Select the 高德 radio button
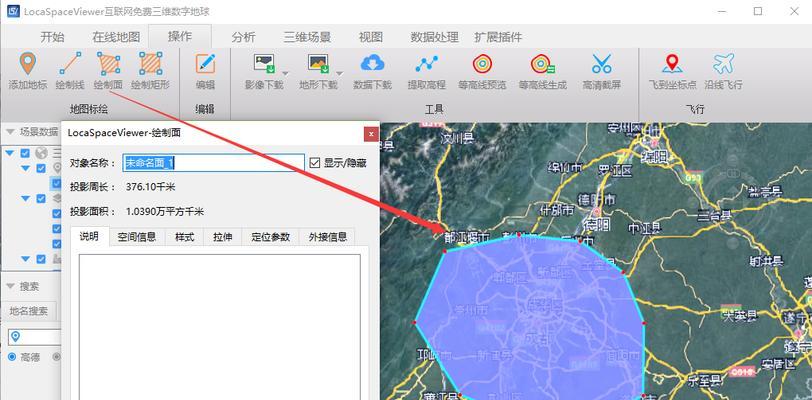 (12, 357)
